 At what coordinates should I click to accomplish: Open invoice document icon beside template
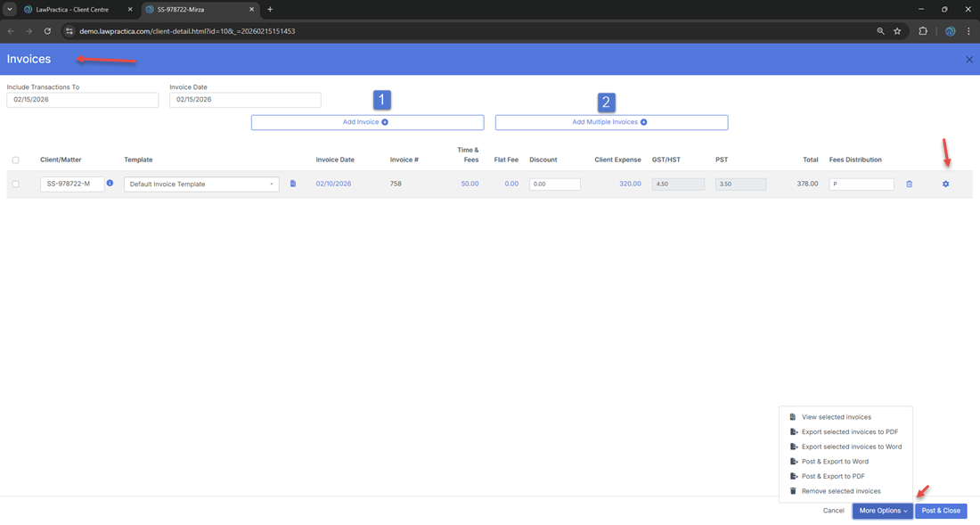[293, 184]
